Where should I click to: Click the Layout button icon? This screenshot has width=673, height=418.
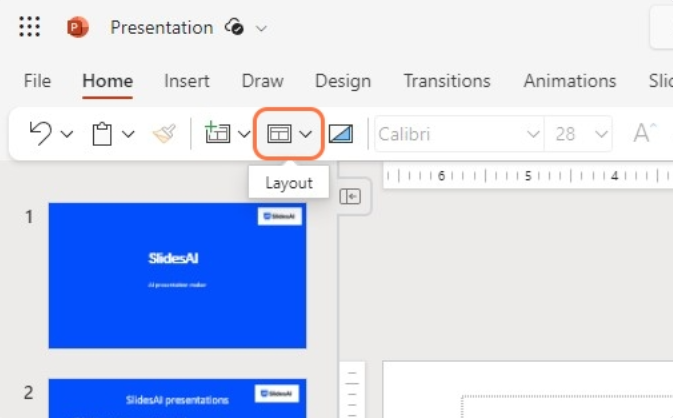(279, 134)
